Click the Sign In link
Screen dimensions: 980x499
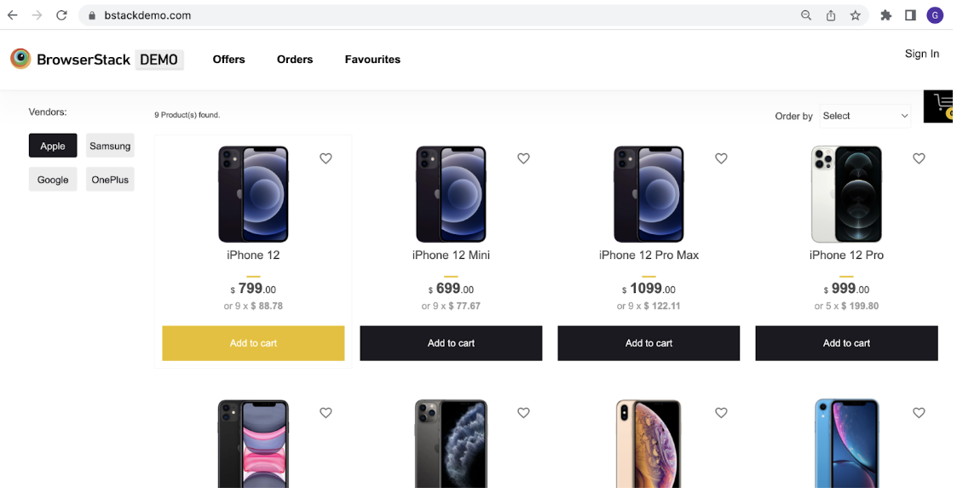(x=921, y=54)
